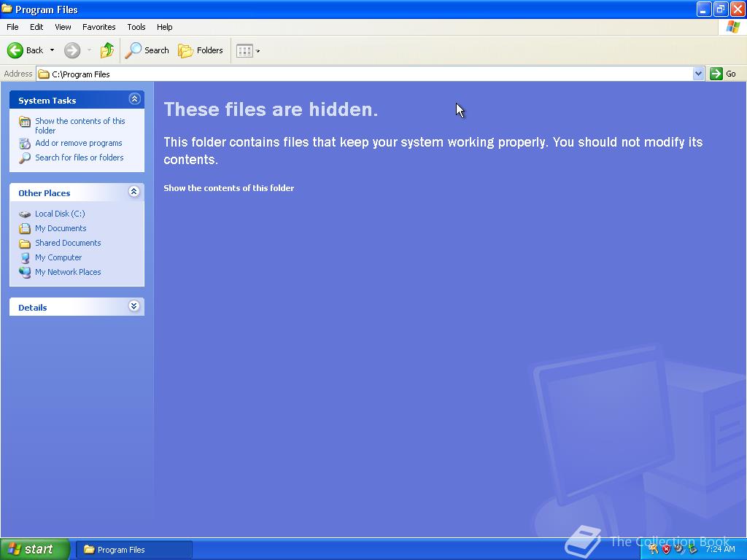Screen dimensions: 747x560
Task: Open My Network Places
Action: click(x=68, y=273)
